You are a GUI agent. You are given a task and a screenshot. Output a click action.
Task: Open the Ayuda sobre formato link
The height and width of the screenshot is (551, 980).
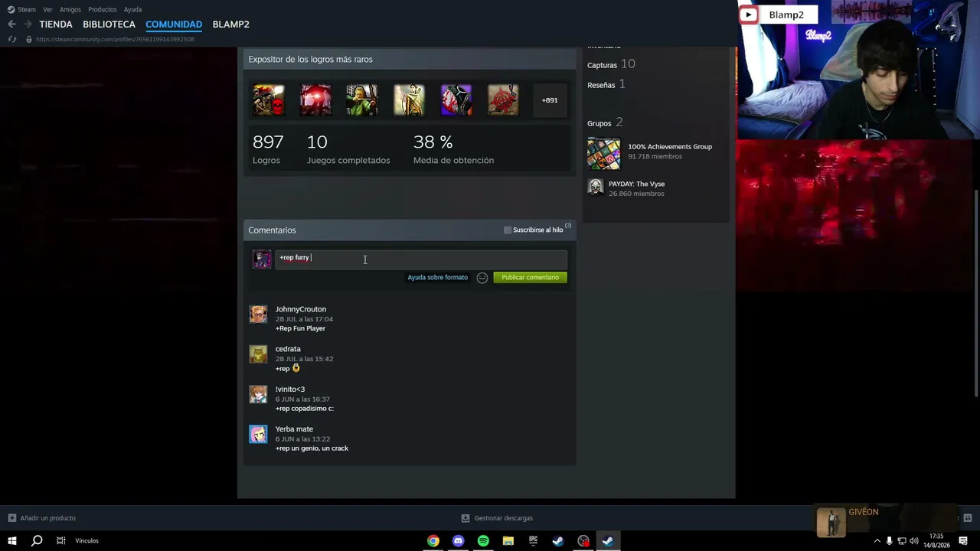(437, 278)
